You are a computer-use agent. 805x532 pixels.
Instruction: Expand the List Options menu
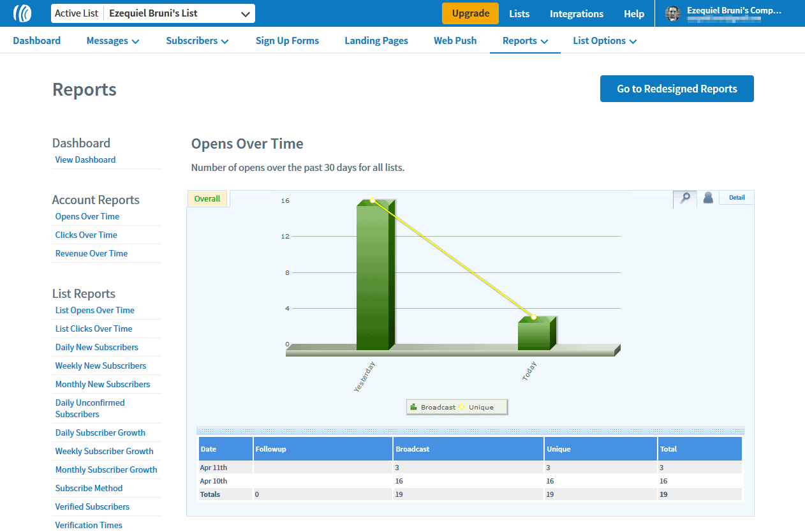[603, 40]
